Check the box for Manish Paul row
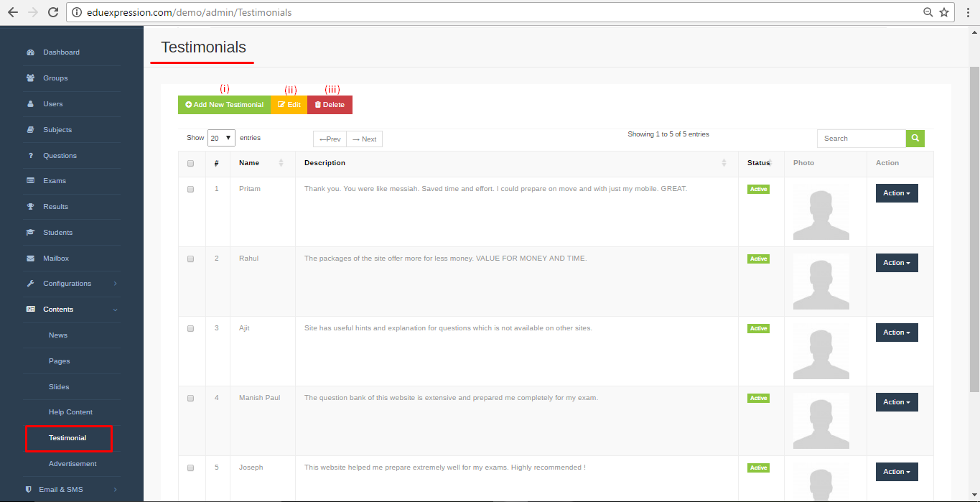This screenshot has height=502, width=980. pyautogui.click(x=190, y=399)
